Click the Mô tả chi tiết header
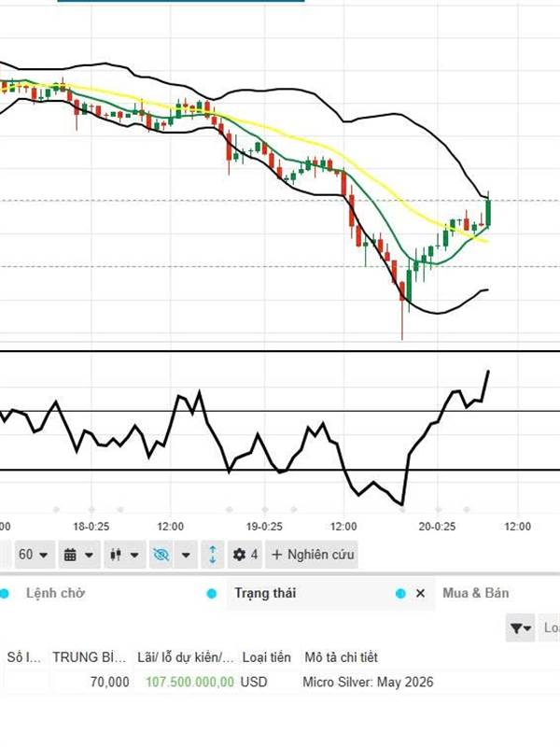This screenshot has height=747, width=560. point(341,657)
